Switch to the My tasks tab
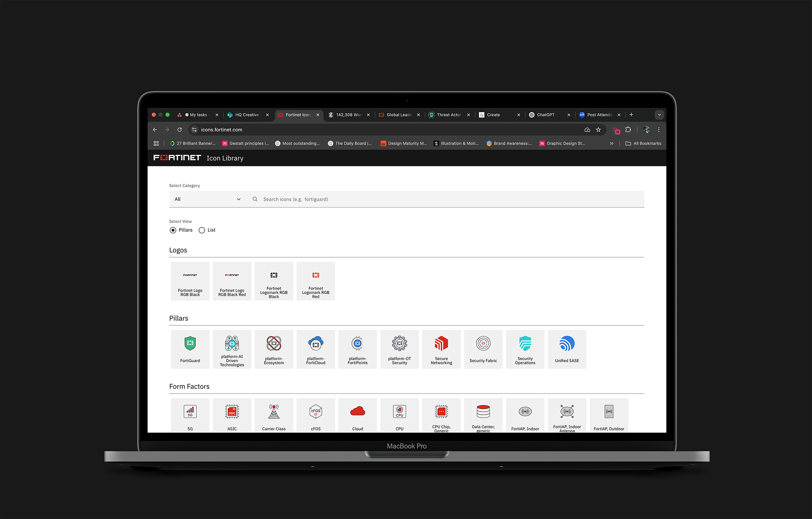 198,115
